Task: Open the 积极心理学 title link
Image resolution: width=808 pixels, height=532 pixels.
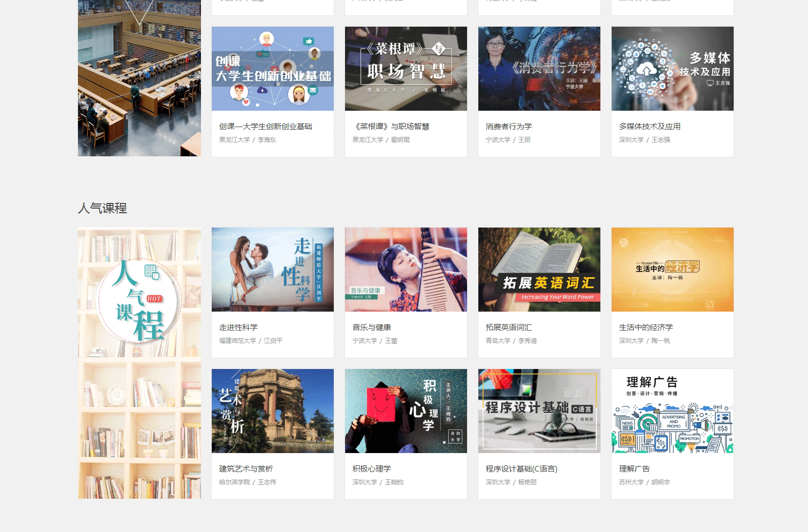Action: (x=372, y=469)
